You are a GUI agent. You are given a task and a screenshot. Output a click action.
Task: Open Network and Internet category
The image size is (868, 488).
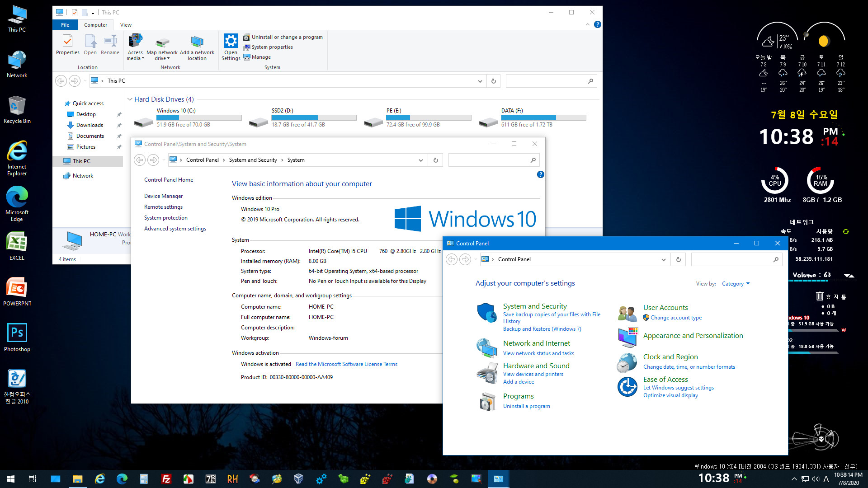(537, 343)
